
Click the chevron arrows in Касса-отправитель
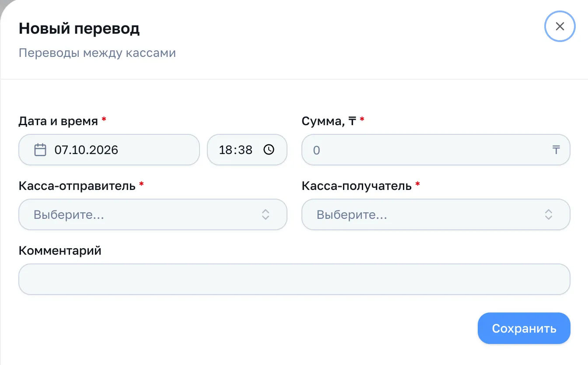tap(266, 214)
